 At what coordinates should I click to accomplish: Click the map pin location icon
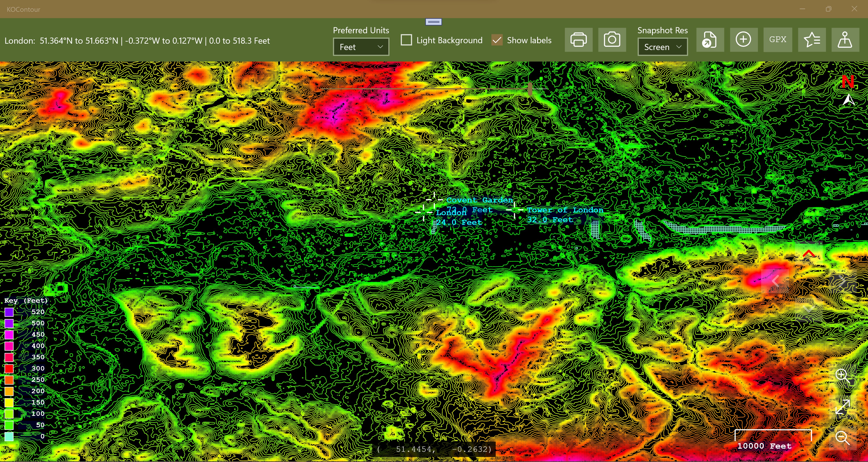point(845,40)
